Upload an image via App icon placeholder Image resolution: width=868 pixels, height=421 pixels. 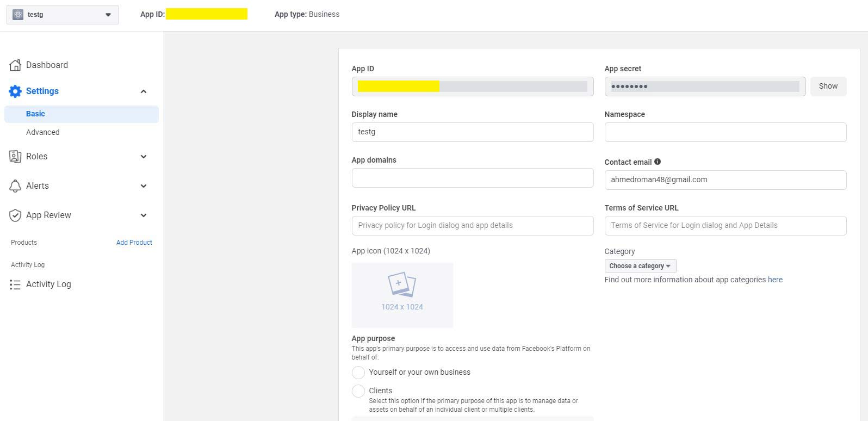click(402, 295)
